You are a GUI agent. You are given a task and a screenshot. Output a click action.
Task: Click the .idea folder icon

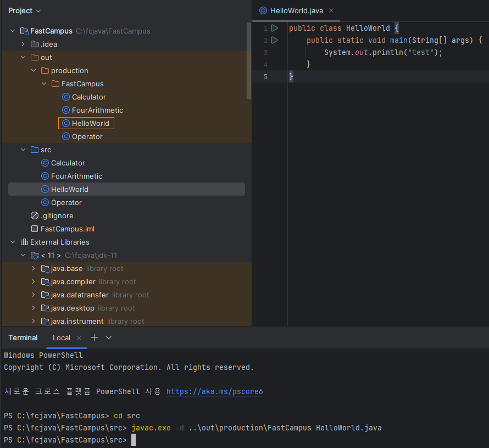35,44
